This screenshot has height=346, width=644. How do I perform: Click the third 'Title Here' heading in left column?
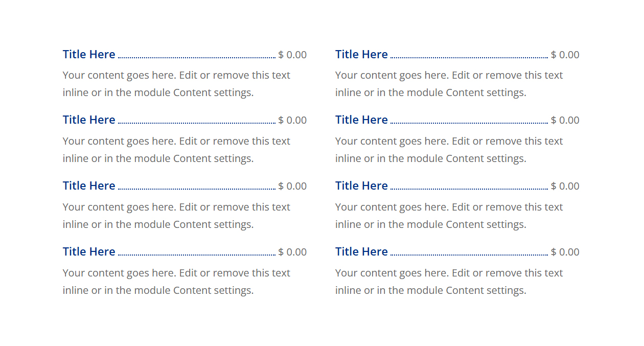[x=89, y=186]
